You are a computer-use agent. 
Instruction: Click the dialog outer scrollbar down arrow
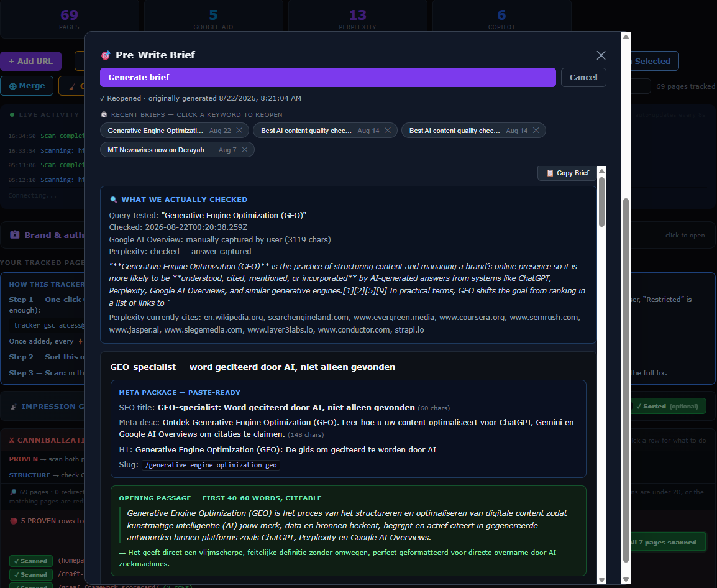click(626, 580)
